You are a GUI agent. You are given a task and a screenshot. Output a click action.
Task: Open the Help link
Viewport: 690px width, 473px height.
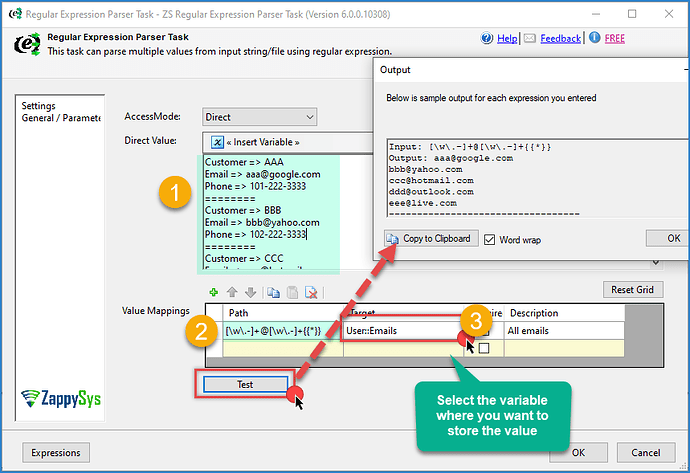coord(507,39)
